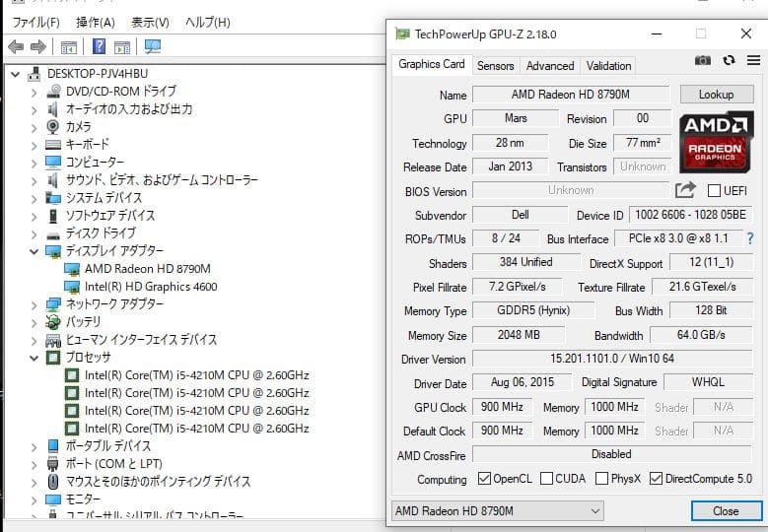
Task: Collapse the processor (プロセッサ) node
Action: tap(34, 359)
